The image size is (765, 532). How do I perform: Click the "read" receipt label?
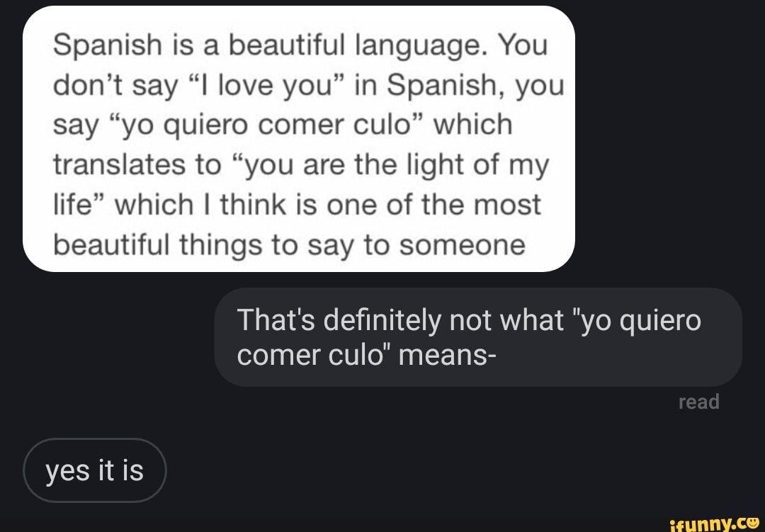[698, 402]
